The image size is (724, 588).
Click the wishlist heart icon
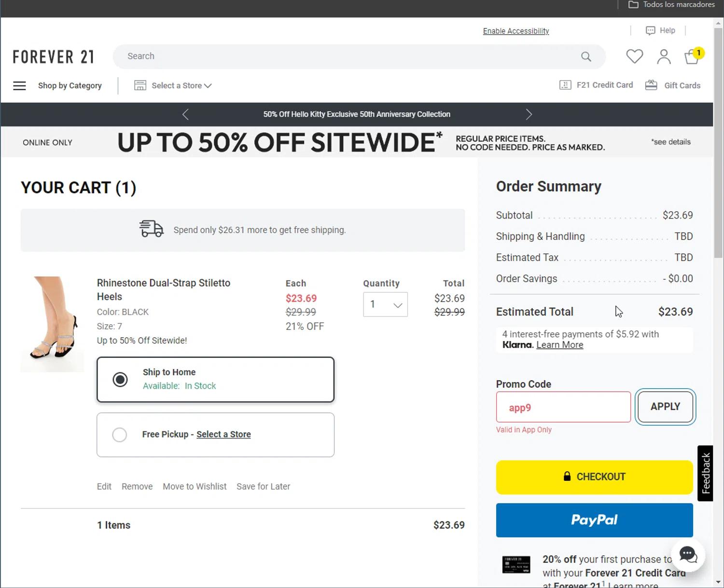point(634,56)
